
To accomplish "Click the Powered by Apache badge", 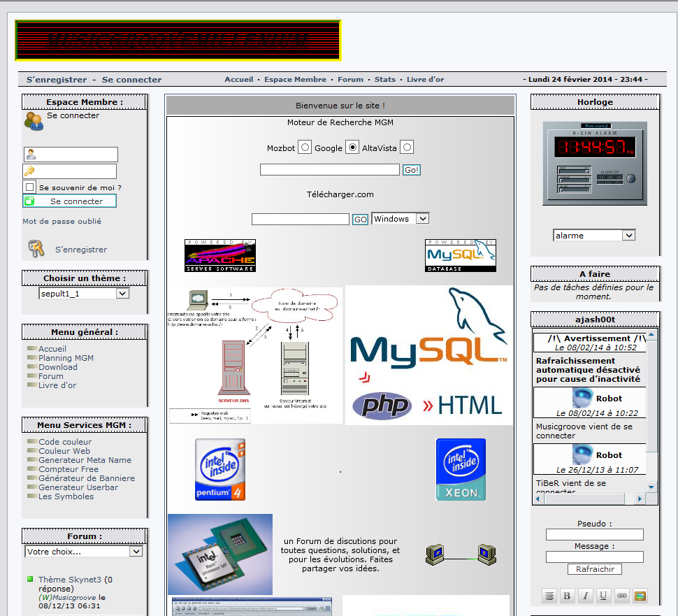I will (x=220, y=256).
